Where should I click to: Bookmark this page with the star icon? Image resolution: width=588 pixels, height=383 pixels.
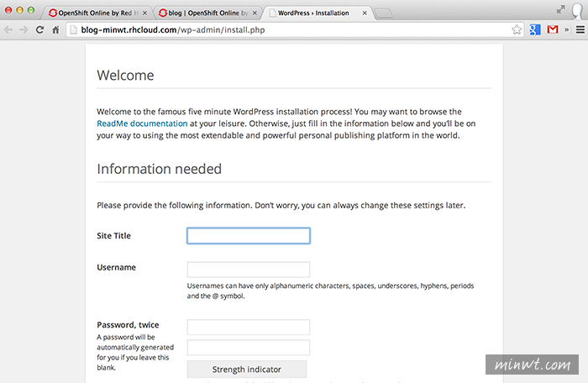(517, 29)
